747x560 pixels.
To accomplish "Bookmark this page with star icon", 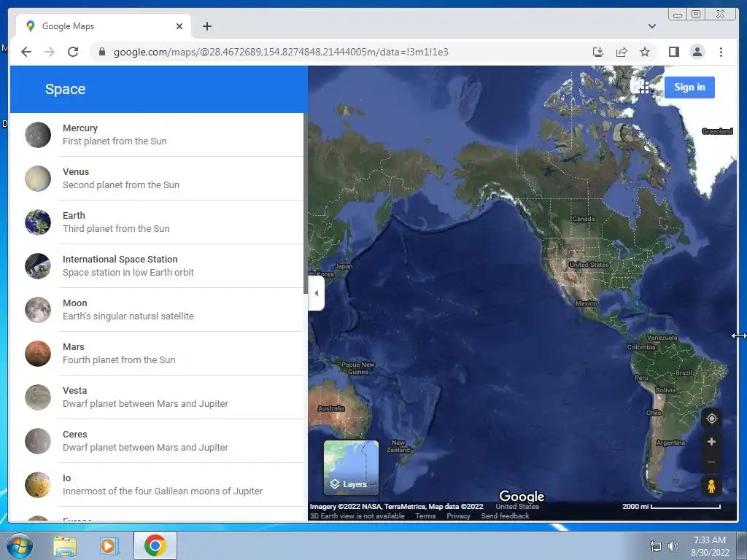I will click(645, 52).
